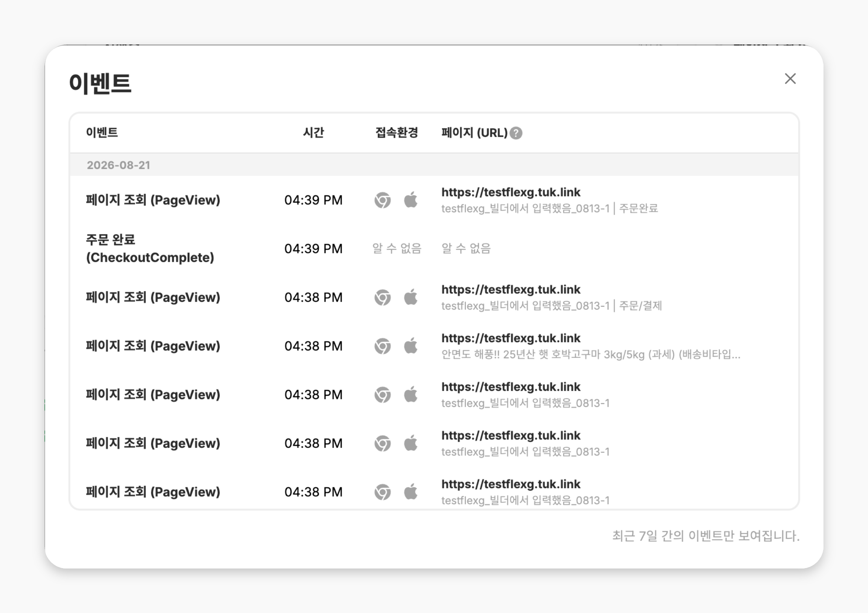Click page title ending with | 주문완료

pos(550,209)
